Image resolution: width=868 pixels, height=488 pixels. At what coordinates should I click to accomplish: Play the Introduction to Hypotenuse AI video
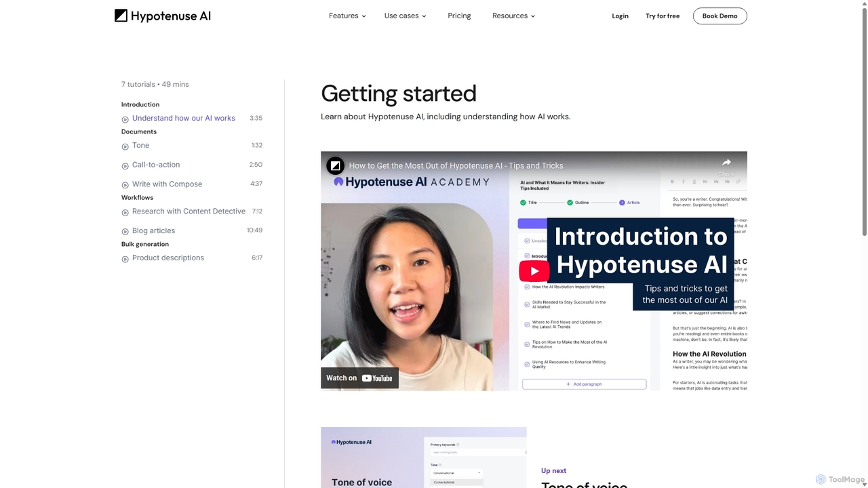(x=534, y=271)
